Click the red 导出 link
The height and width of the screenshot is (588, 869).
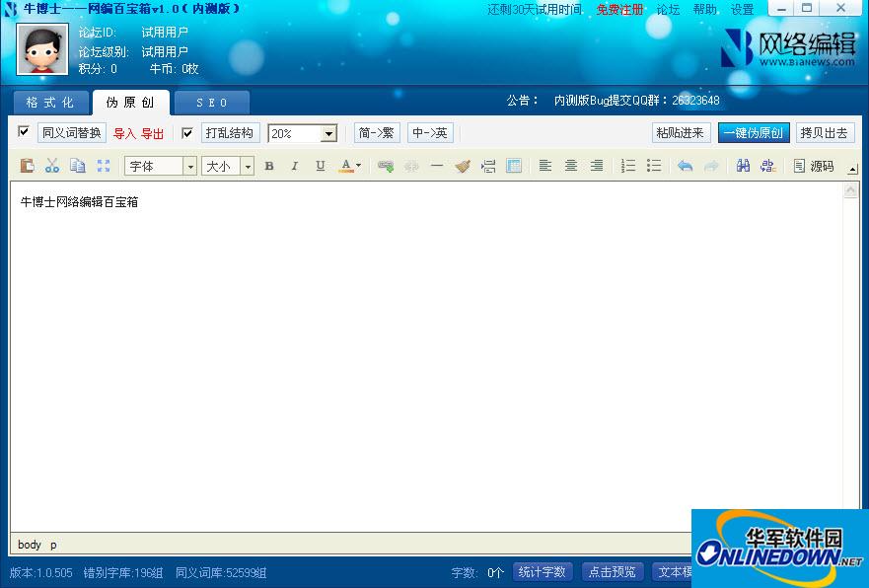click(153, 133)
